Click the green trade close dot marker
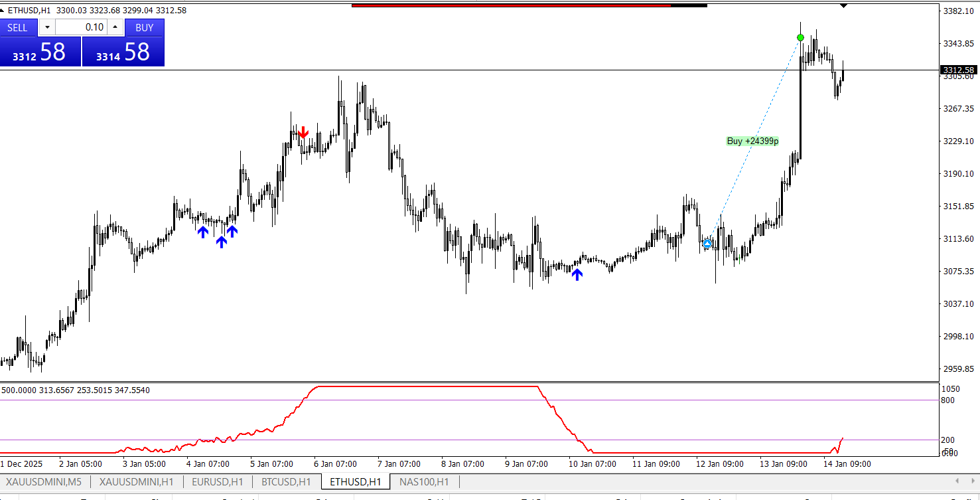The width and height of the screenshot is (980, 500). [801, 37]
